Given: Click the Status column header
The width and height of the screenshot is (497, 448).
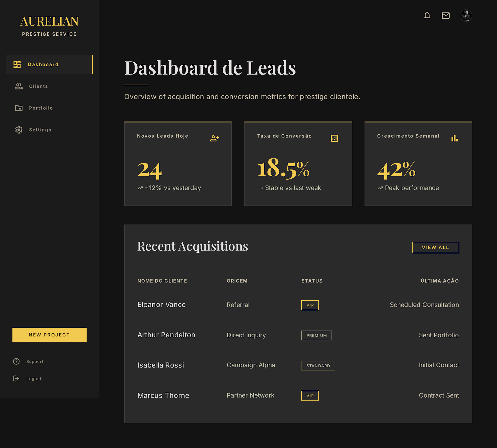Looking at the screenshot, I should [312, 281].
